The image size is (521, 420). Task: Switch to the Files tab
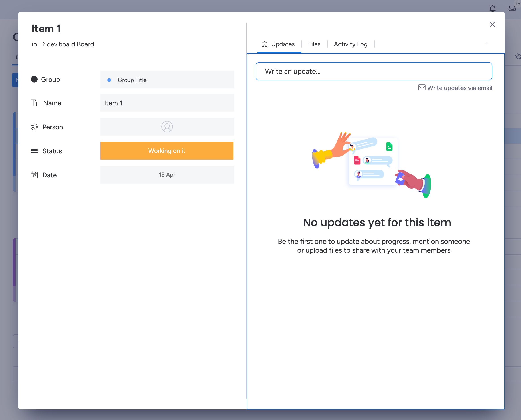tap(314, 44)
